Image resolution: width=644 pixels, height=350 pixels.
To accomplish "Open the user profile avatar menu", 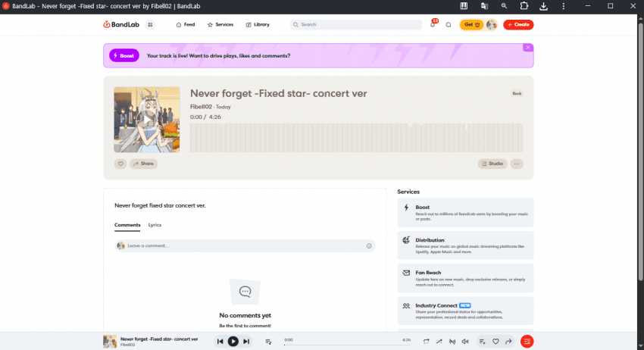I will click(492, 25).
